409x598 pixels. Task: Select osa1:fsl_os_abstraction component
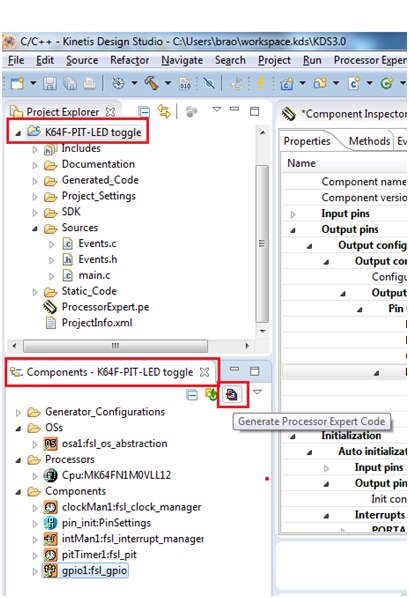(x=114, y=444)
